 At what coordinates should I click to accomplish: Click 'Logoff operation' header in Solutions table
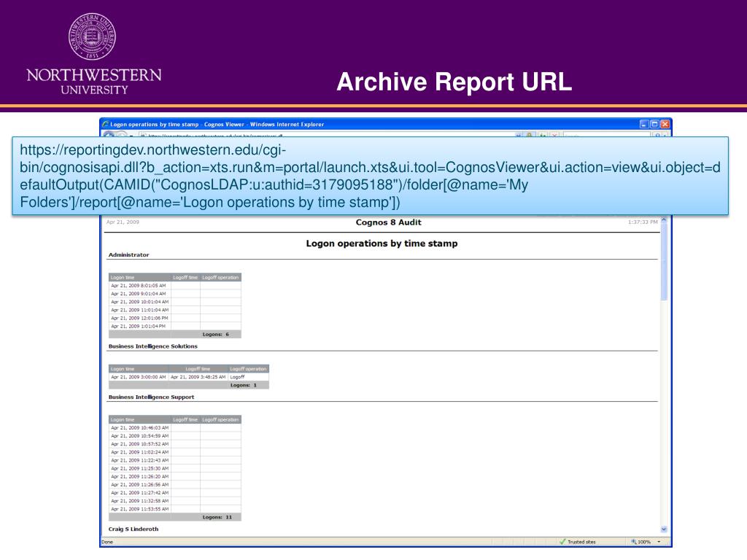[248, 369]
